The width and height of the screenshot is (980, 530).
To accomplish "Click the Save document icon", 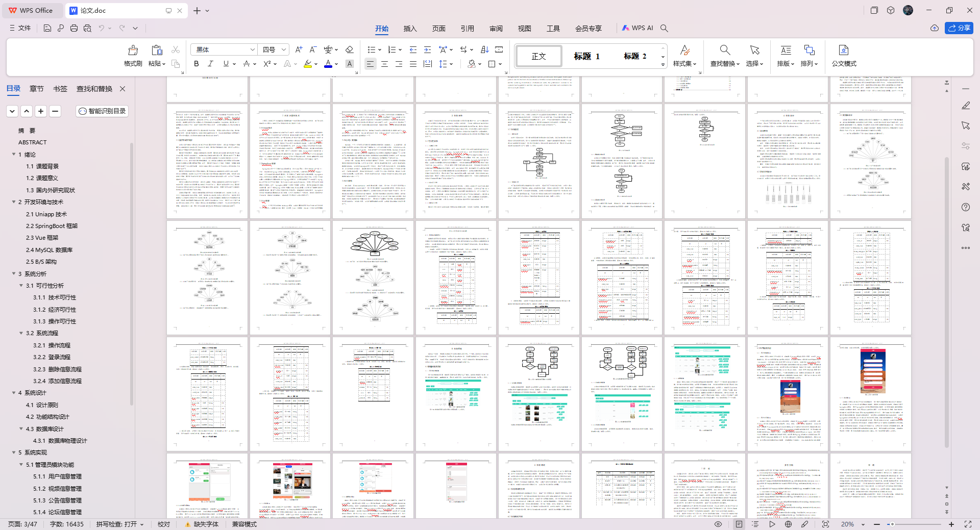I will point(47,28).
